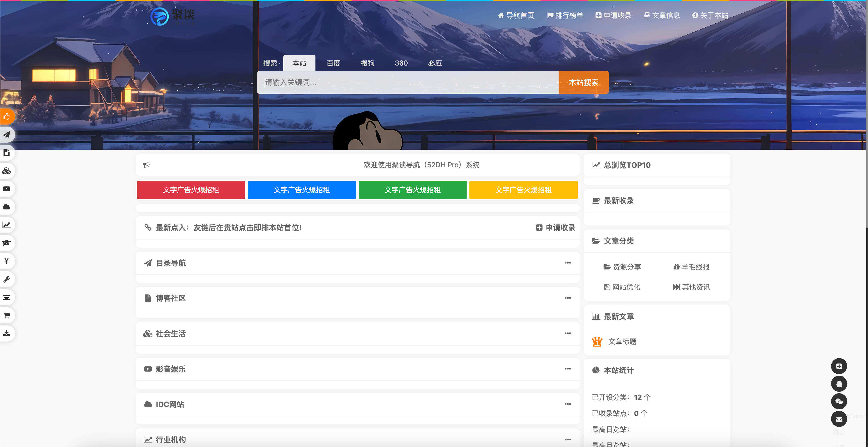Open the 博客社区 section ellipsis menu

tap(568, 298)
